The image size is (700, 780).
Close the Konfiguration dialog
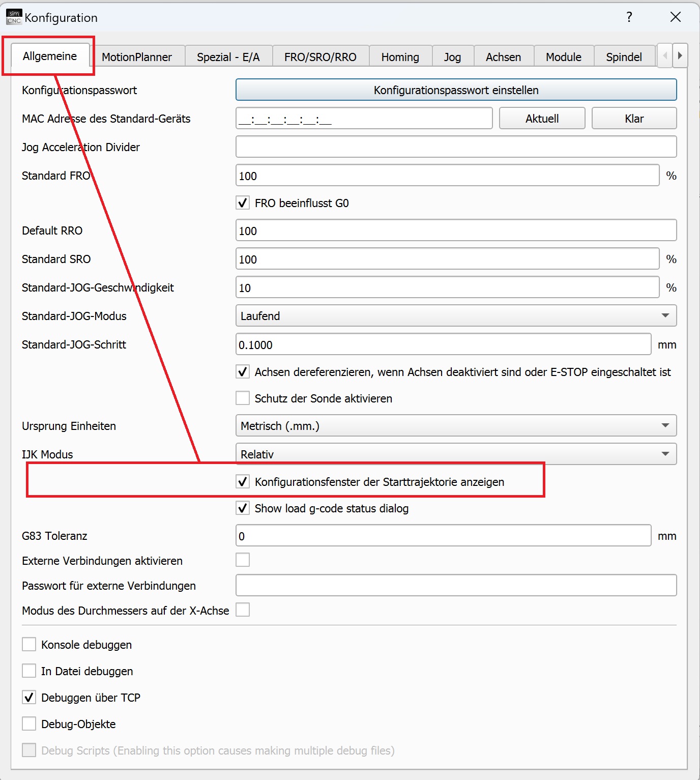pyautogui.click(x=676, y=17)
